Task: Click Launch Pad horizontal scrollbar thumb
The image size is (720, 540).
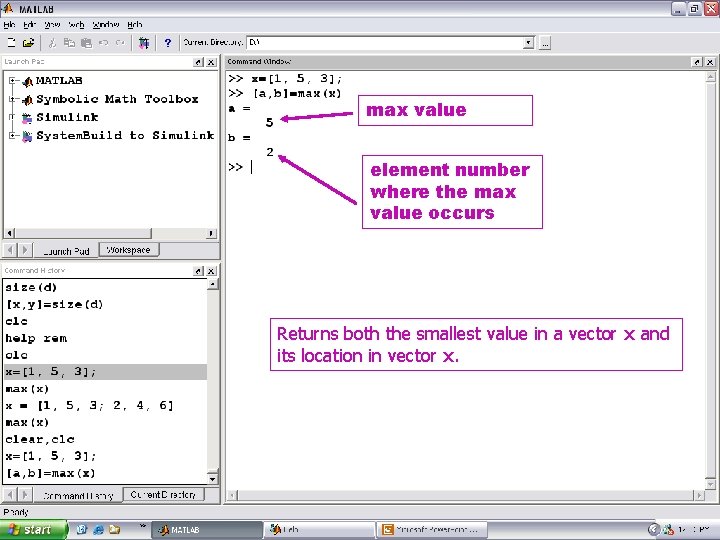Action: coord(83,233)
